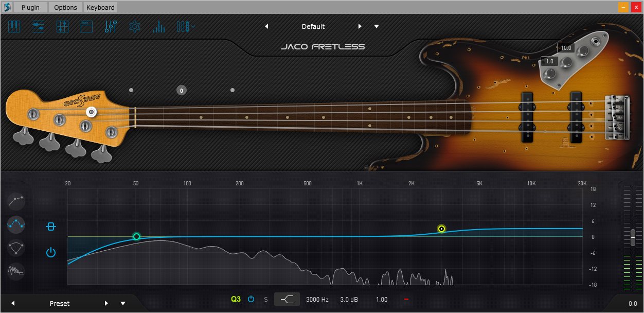Select the green EQ node at 50 Hz

click(x=136, y=236)
